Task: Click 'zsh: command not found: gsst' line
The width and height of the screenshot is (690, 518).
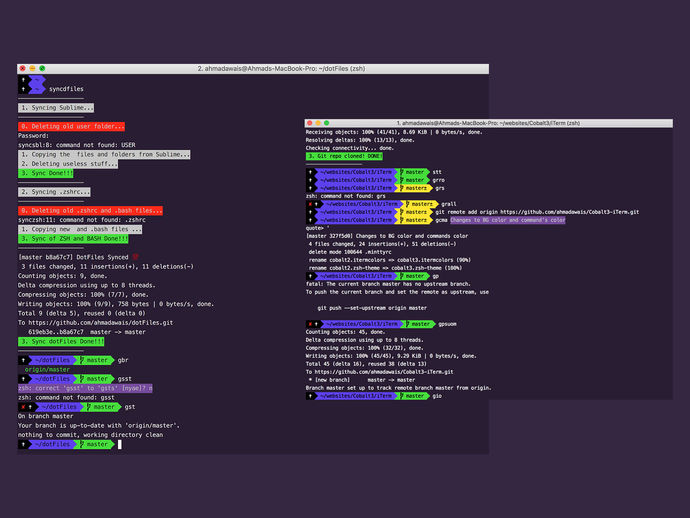Action: (66, 397)
